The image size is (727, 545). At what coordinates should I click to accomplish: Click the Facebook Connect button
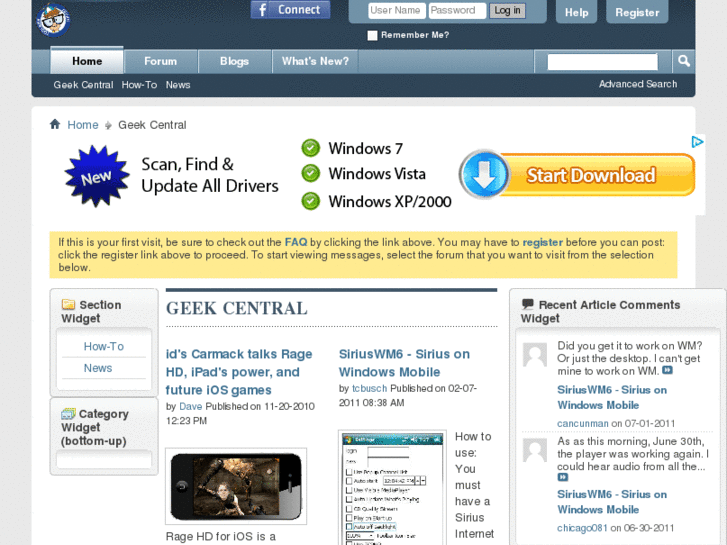[291, 9]
